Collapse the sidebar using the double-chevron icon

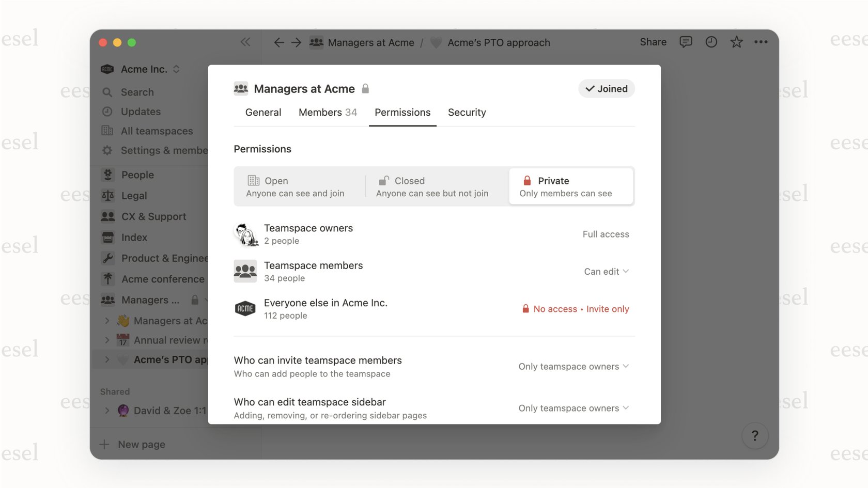[x=245, y=42]
